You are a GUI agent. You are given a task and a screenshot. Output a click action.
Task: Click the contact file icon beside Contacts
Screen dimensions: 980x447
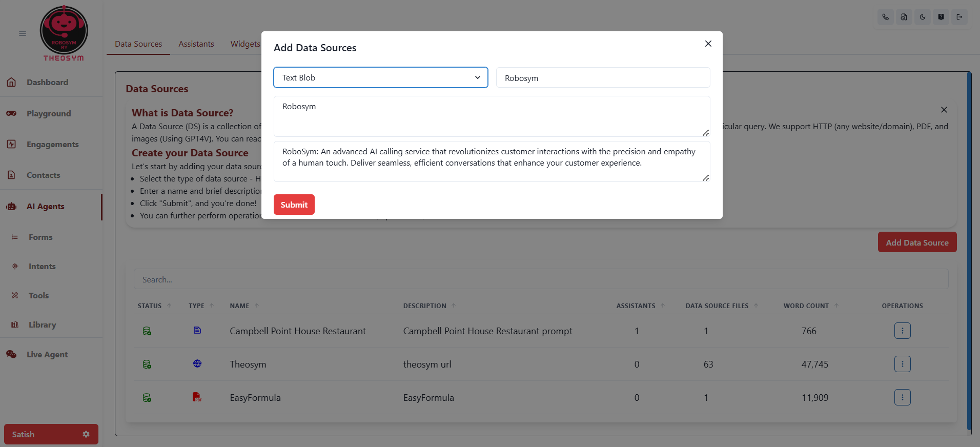coord(11,175)
